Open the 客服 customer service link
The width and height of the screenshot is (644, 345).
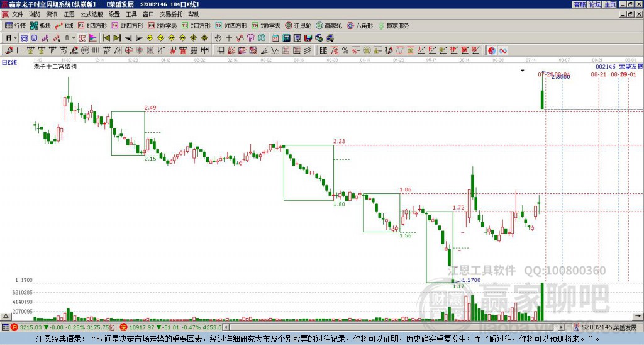click(x=579, y=4)
